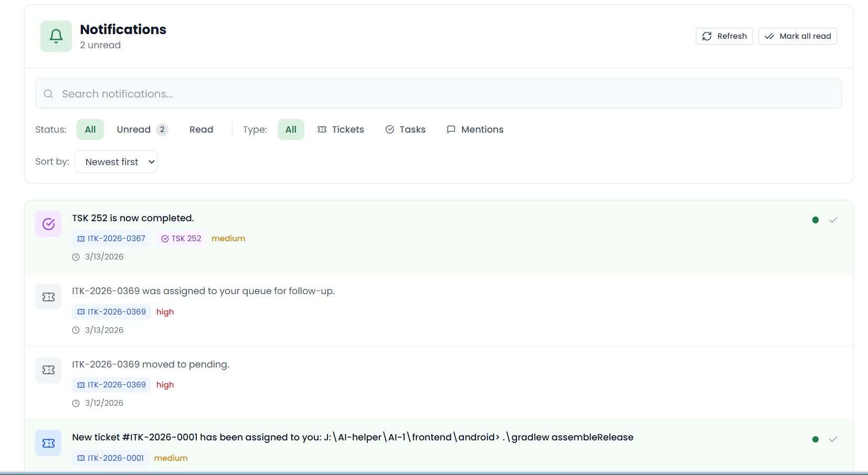The image size is (868, 475).
Task: Click Mark all read button
Action: point(797,36)
